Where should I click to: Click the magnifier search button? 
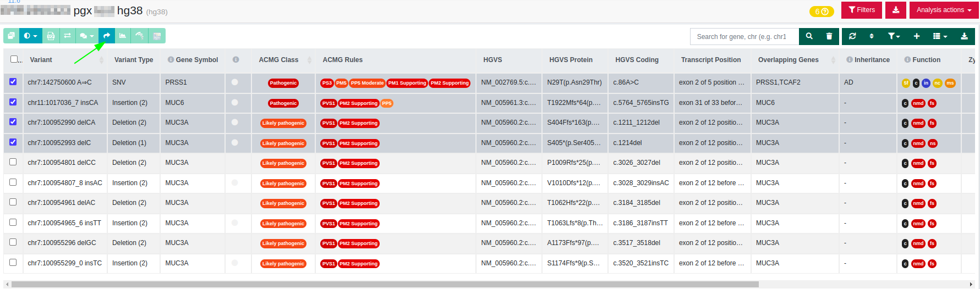pyautogui.click(x=809, y=36)
